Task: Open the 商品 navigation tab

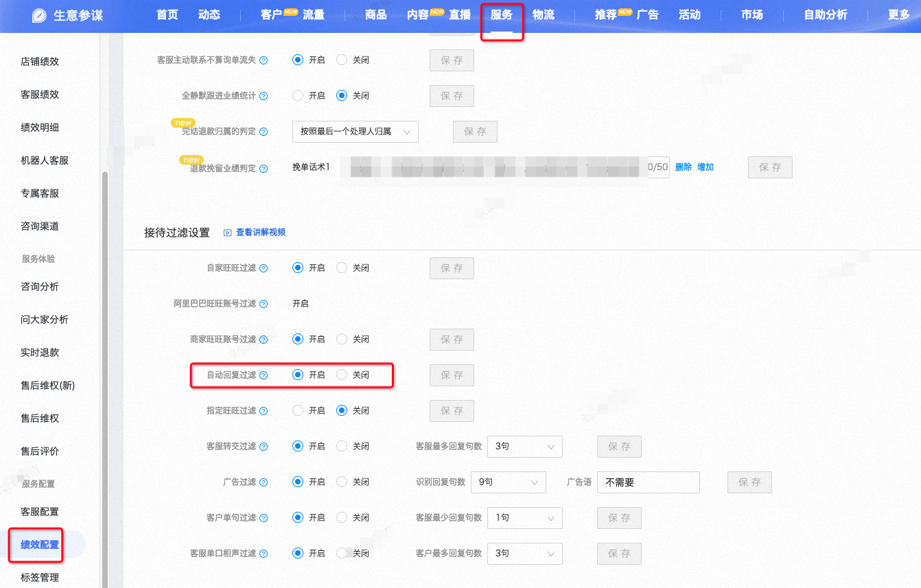Action: tap(376, 14)
